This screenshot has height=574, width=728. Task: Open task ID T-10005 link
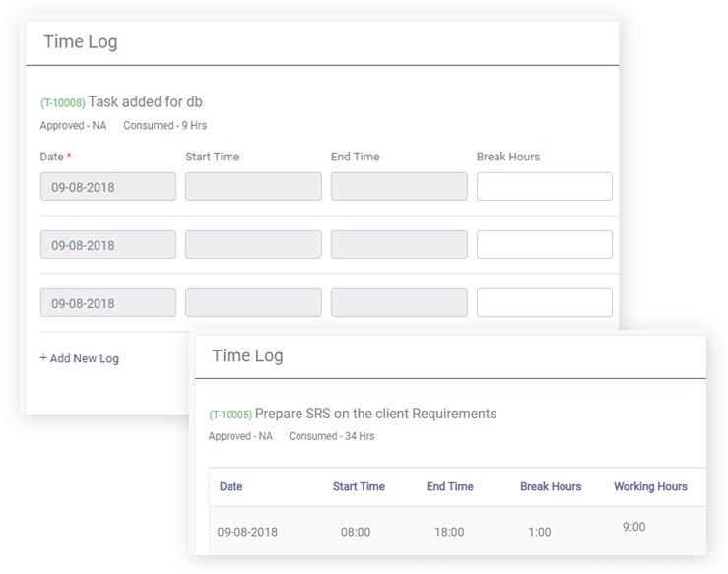click(x=231, y=415)
